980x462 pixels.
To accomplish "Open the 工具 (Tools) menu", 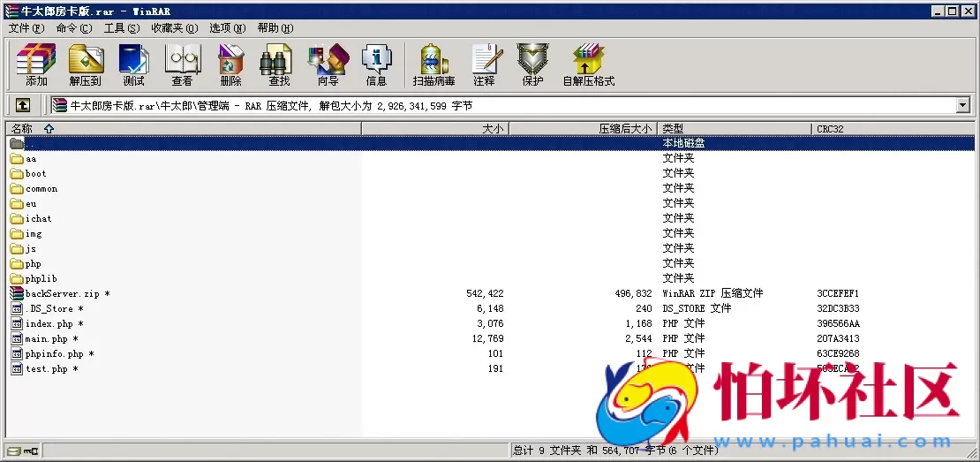I will 122,28.
